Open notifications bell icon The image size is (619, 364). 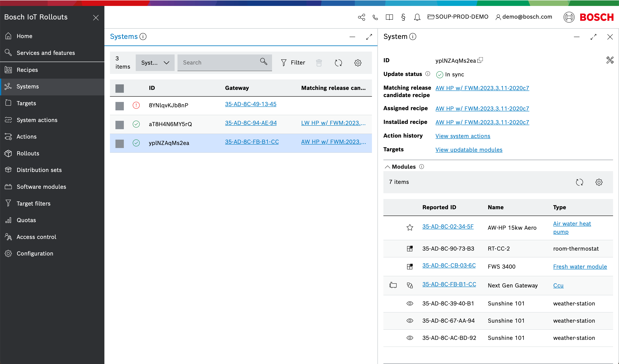417,17
